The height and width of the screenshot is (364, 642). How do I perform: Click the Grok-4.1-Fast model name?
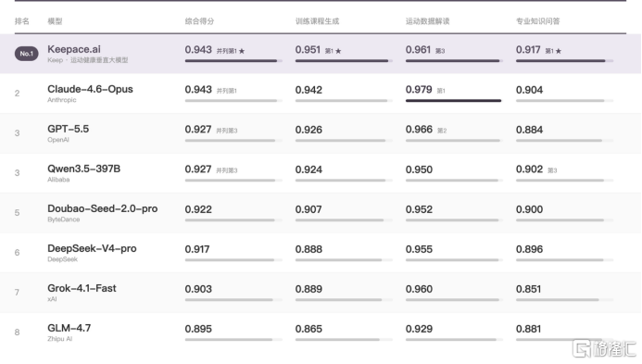(82, 288)
